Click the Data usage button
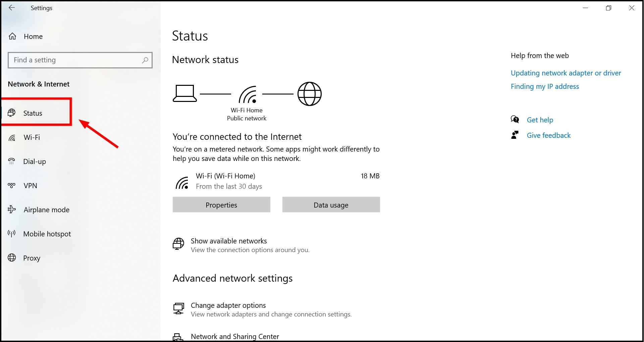Screen dimensions: 644x342 coord(331,205)
